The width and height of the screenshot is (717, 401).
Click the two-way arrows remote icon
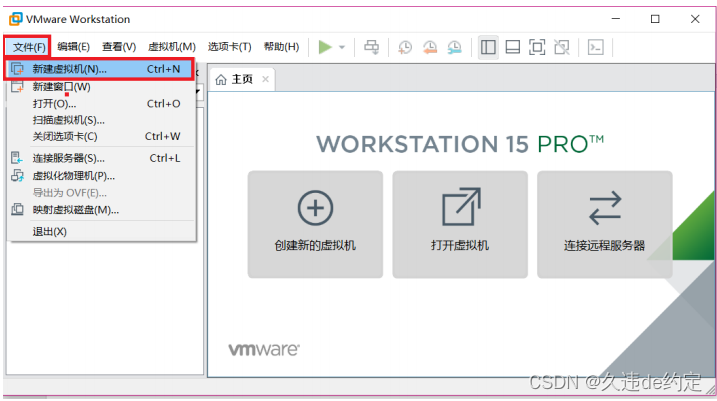pos(605,208)
